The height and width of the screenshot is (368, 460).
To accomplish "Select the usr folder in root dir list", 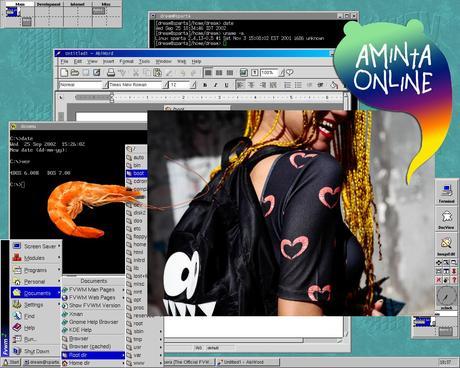I will (144, 347).
